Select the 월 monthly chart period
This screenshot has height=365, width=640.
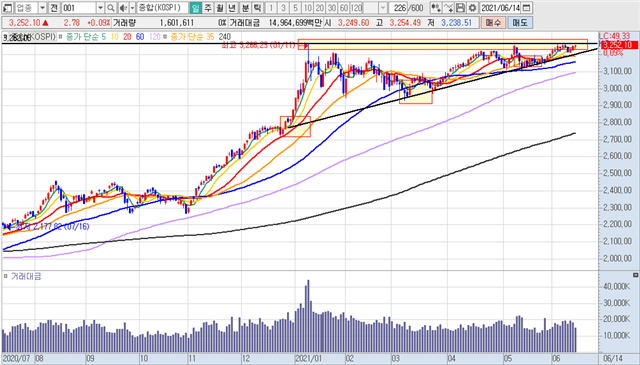(x=220, y=8)
